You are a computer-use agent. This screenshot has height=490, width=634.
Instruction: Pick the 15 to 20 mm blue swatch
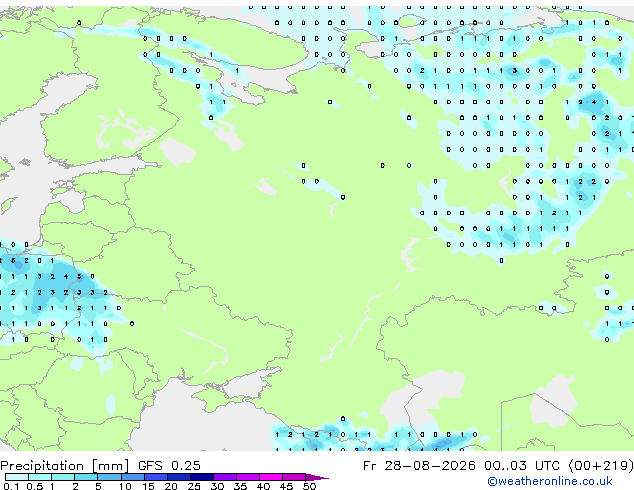pos(155,477)
